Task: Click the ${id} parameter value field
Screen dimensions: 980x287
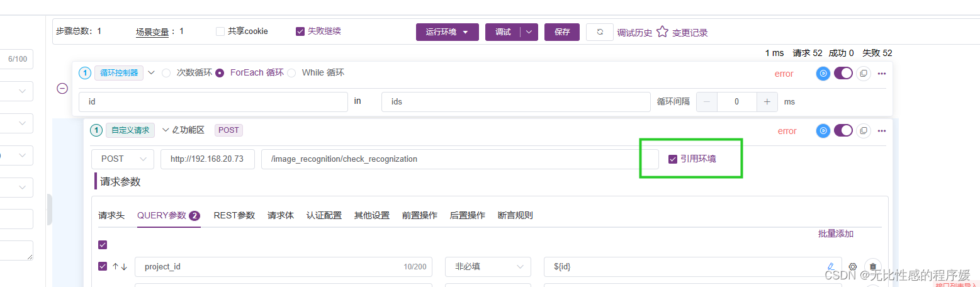Action: 693,267
